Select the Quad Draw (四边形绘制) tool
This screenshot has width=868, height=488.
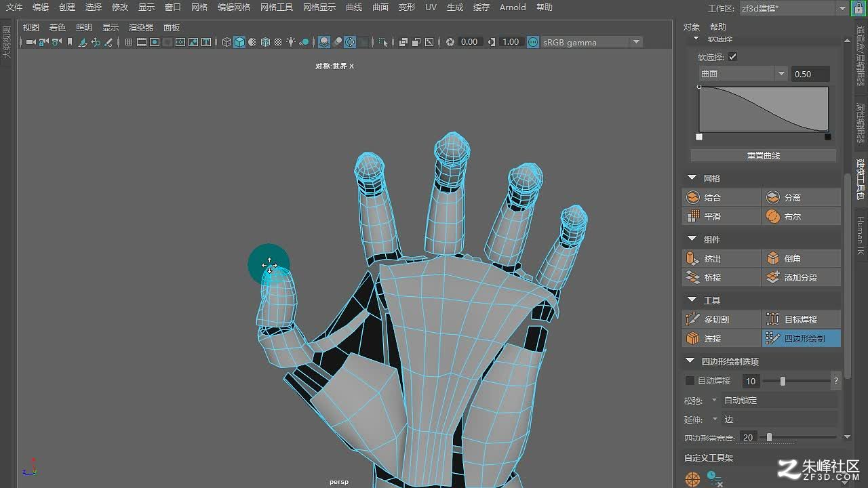pos(802,338)
